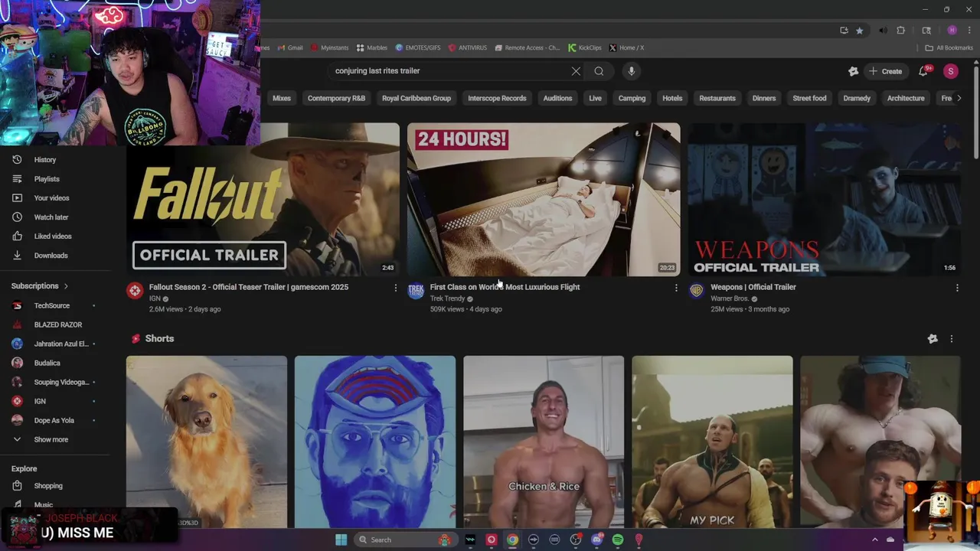The width and height of the screenshot is (980, 551).
Task: Bookmark this page with star icon
Action: (860, 31)
